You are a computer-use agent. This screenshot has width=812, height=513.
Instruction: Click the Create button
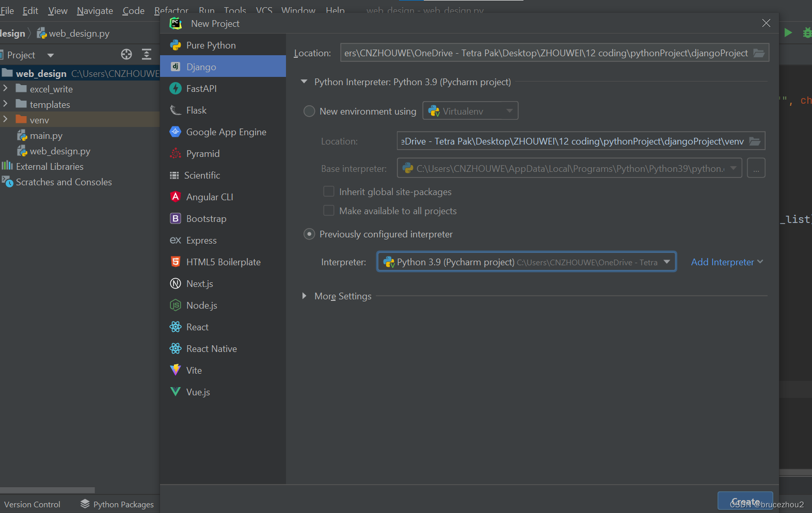pos(745,501)
